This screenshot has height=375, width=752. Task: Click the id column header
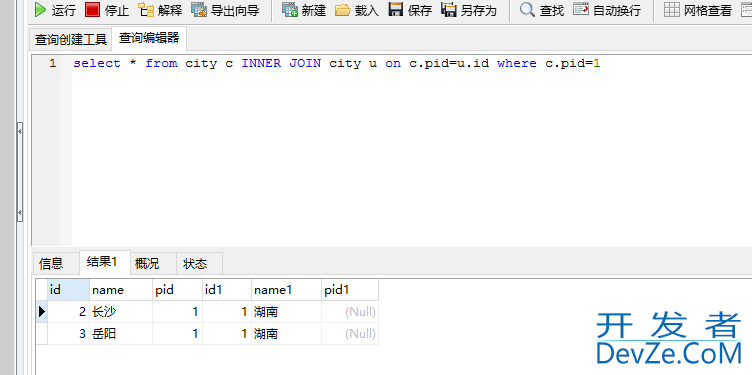[68, 290]
